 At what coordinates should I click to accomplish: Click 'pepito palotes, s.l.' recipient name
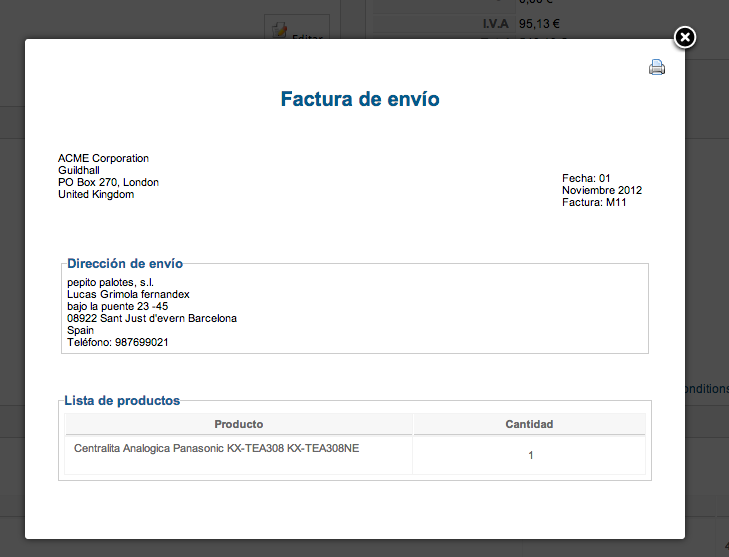point(110,283)
